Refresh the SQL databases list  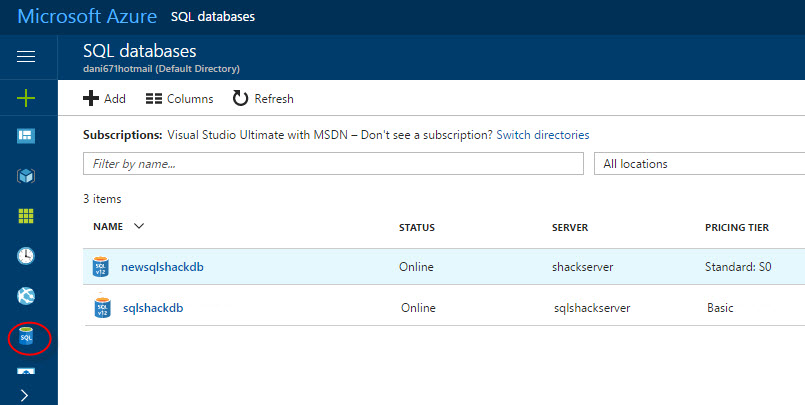263,98
